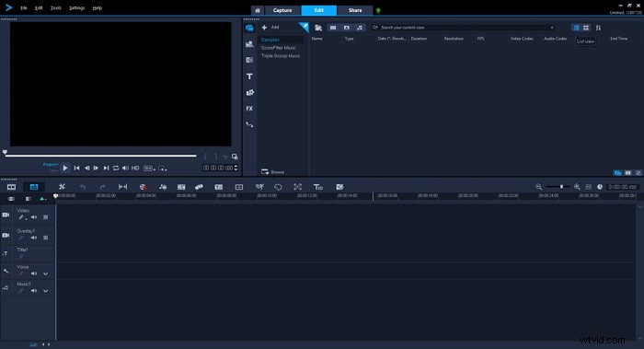Screen dimensions: 644x349
Task: Open the Title library with the T icon
Action: [249, 76]
